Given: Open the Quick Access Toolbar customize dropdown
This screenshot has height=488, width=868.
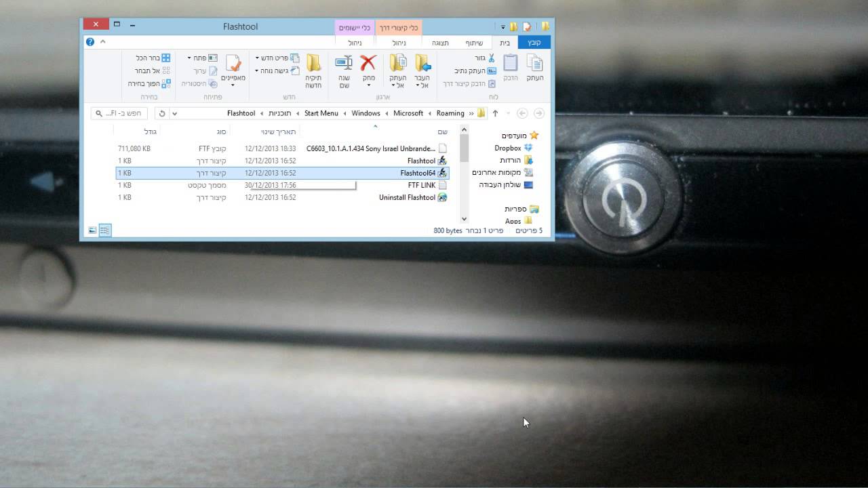Looking at the screenshot, I should pos(503,27).
